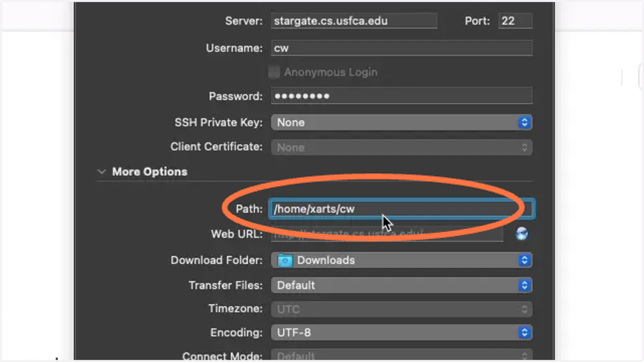Open the Timezone dropdown
This screenshot has width=644, height=362.
point(401,309)
